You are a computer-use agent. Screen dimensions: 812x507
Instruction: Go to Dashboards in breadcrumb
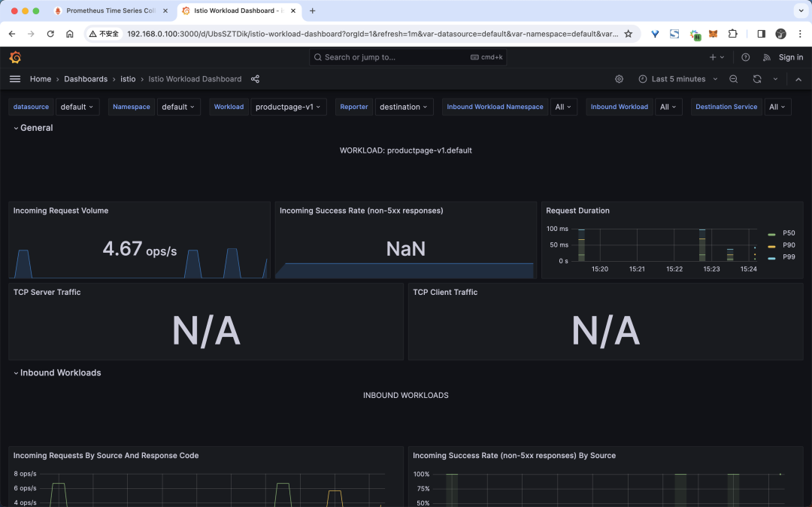pyautogui.click(x=86, y=79)
